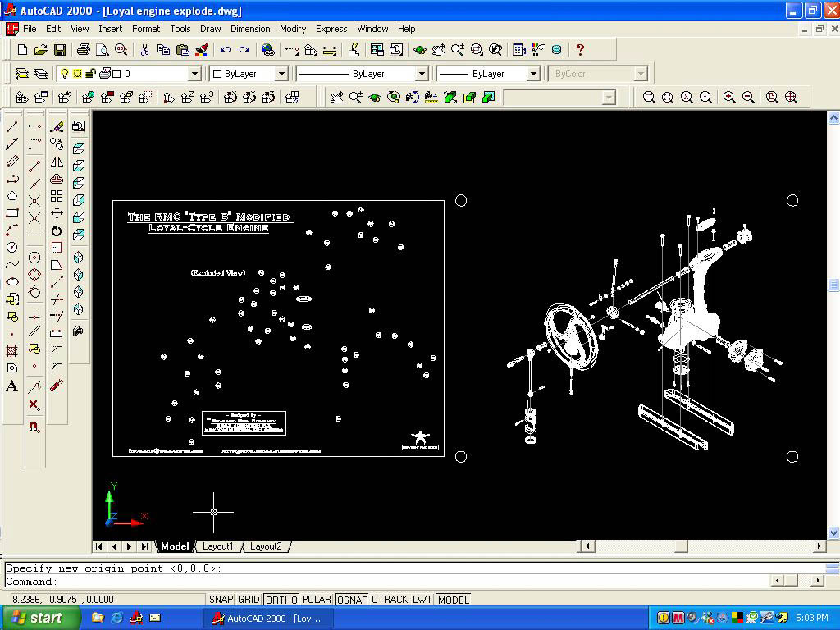Select the Circle draw tool

pyautogui.click(x=12, y=248)
